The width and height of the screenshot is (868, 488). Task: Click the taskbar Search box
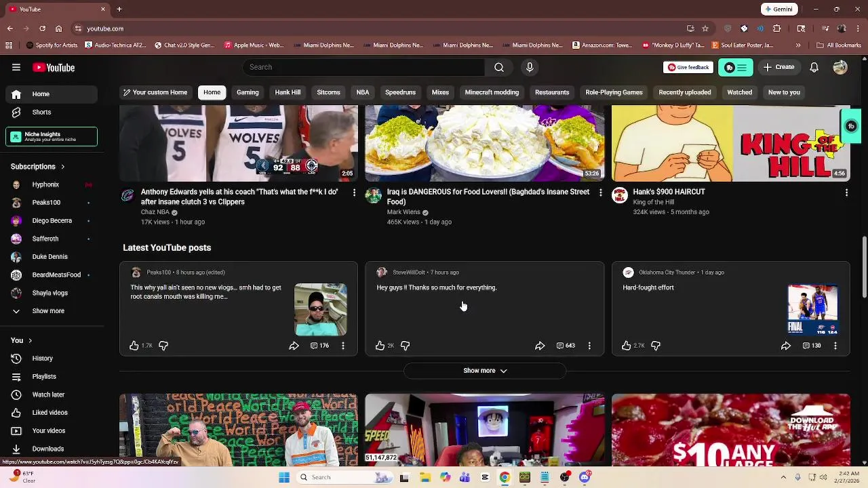pyautogui.click(x=344, y=477)
